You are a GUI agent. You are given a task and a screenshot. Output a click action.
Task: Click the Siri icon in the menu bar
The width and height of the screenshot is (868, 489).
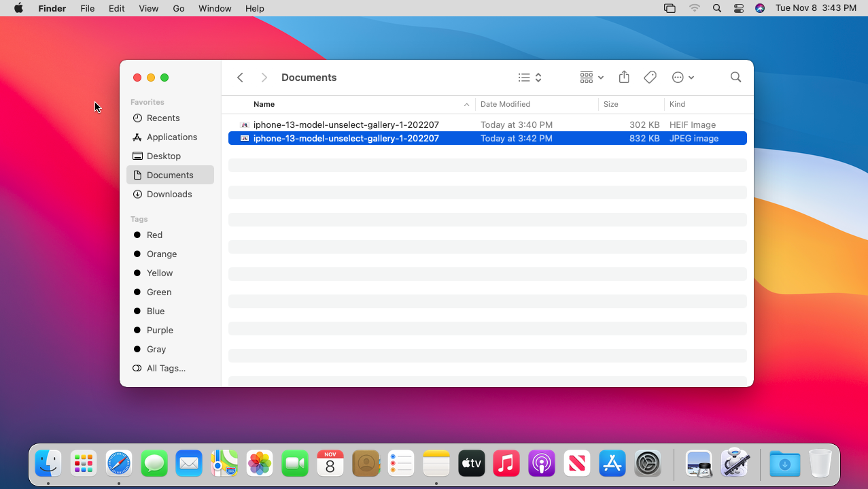[760, 8]
